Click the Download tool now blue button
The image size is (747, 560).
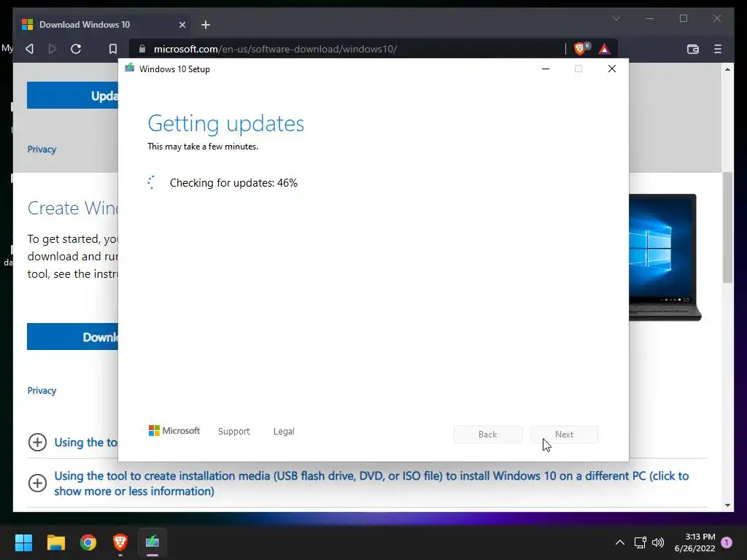[x=72, y=337]
